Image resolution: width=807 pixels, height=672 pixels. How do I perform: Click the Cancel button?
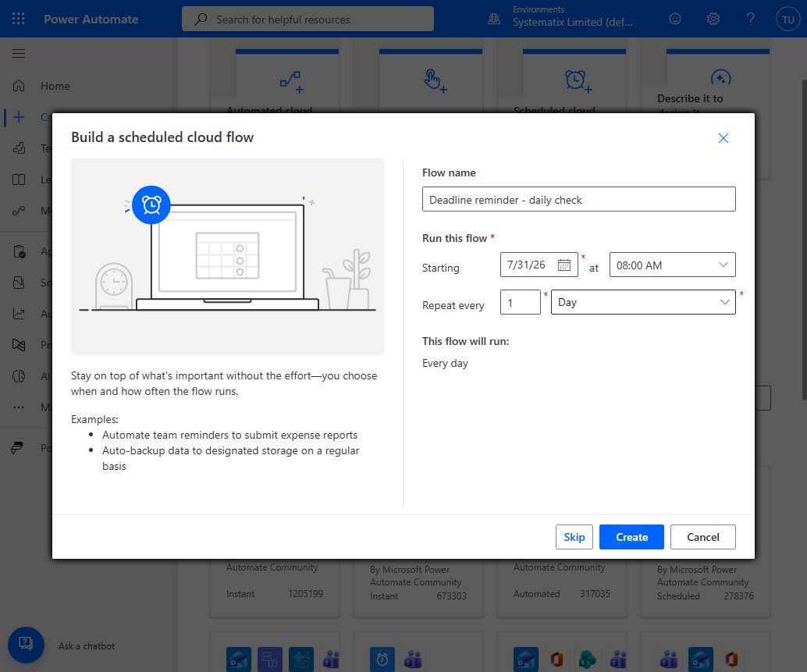click(702, 537)
